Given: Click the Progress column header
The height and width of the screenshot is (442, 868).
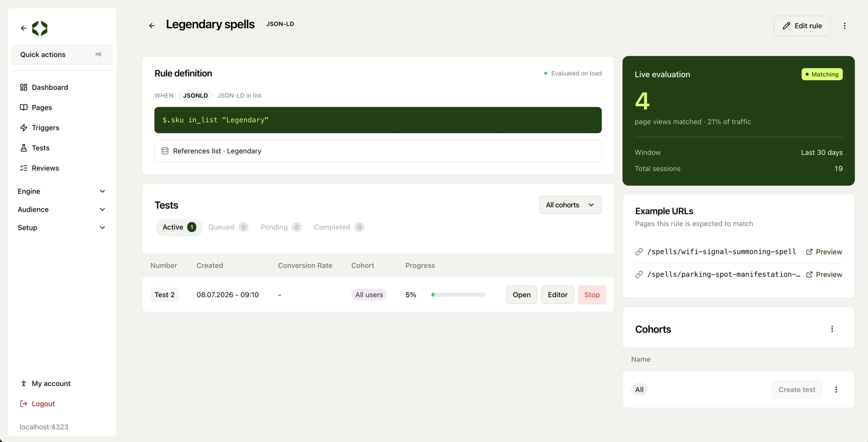Looking at the screenshot, I should tap(420, 265).
